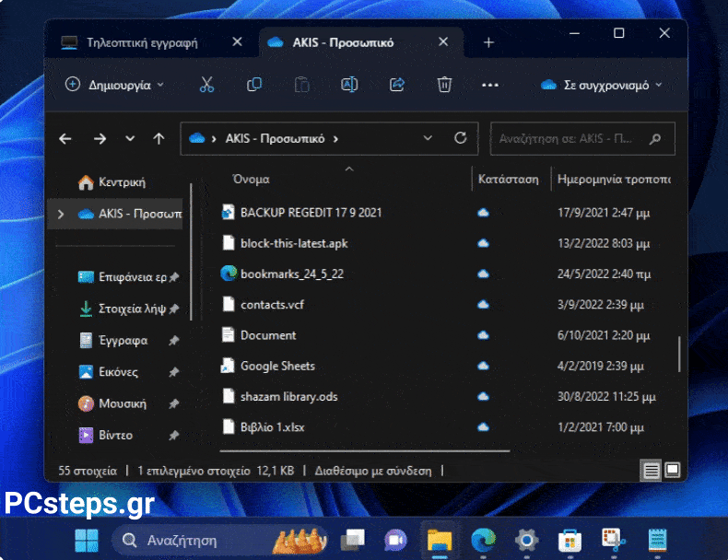
Task: Close the AKIS - Προσωπικό tab
Action: point(443,41)
